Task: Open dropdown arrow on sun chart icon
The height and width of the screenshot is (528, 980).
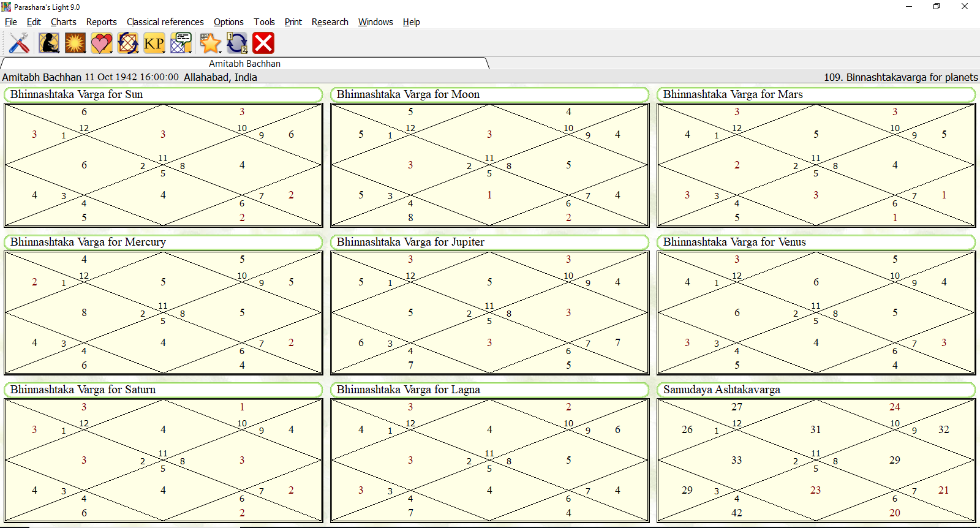Action: point(85,51)
